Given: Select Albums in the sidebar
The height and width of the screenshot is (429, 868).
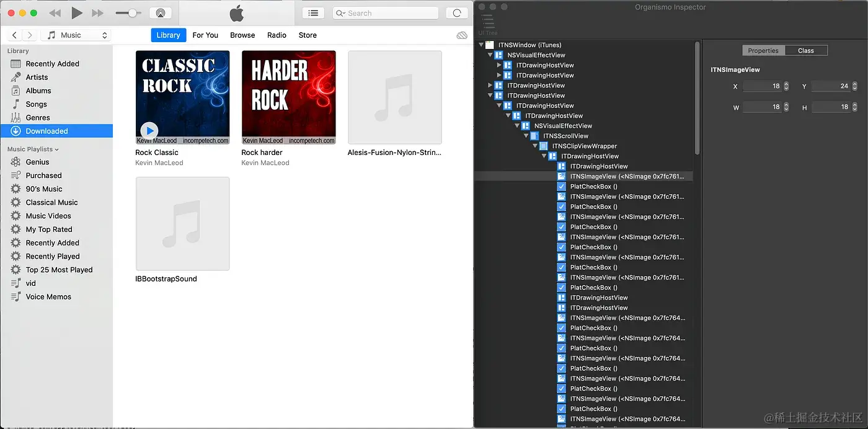Looking at the screenshot, I should (x=56, y=91).
